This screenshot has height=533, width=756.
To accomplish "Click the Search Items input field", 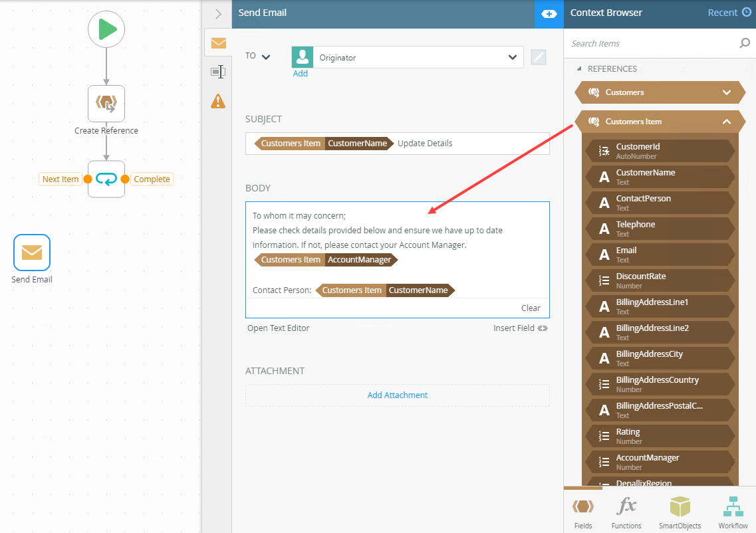I will (x=652, y=44).
